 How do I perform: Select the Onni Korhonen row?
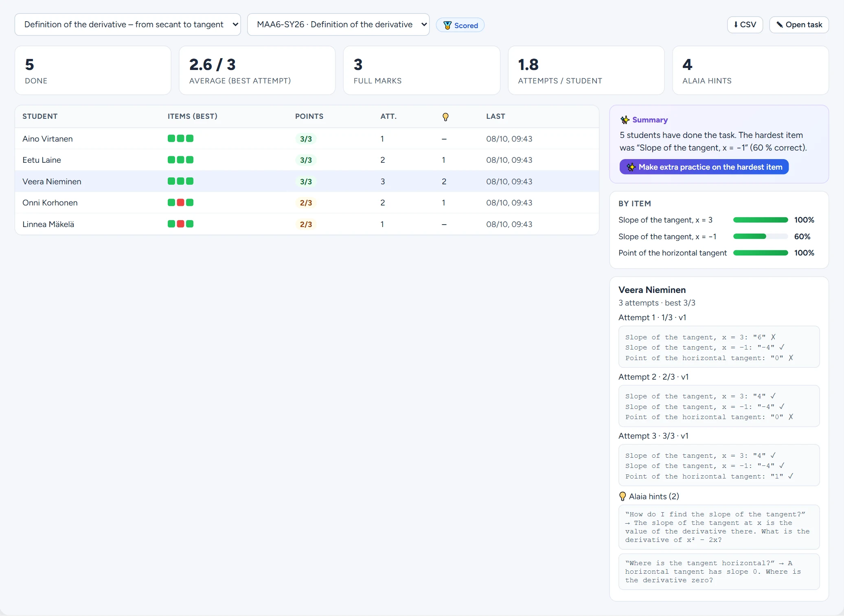(307, 203)
